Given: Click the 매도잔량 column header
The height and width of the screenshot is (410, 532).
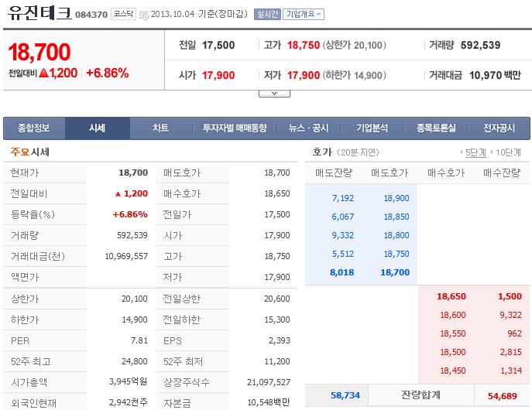Looking at the screenshot, I should coord(334,173).
